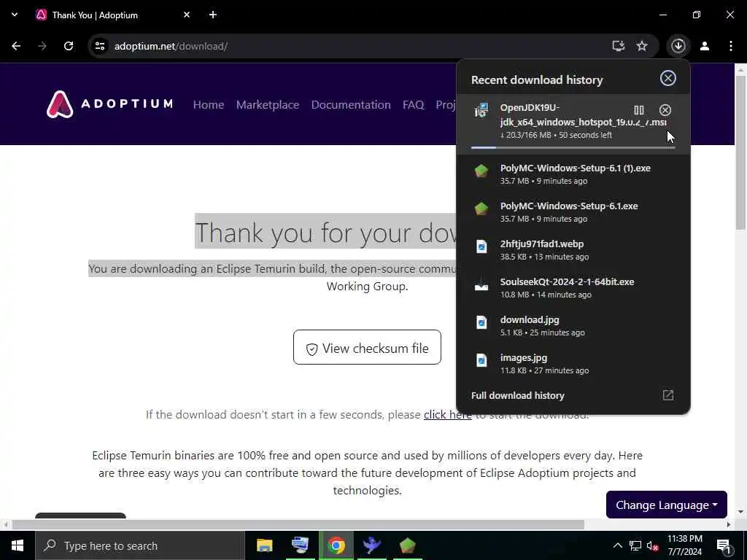Open the Windows Start menu
747x560 pixels.
[x=18, y=545]
